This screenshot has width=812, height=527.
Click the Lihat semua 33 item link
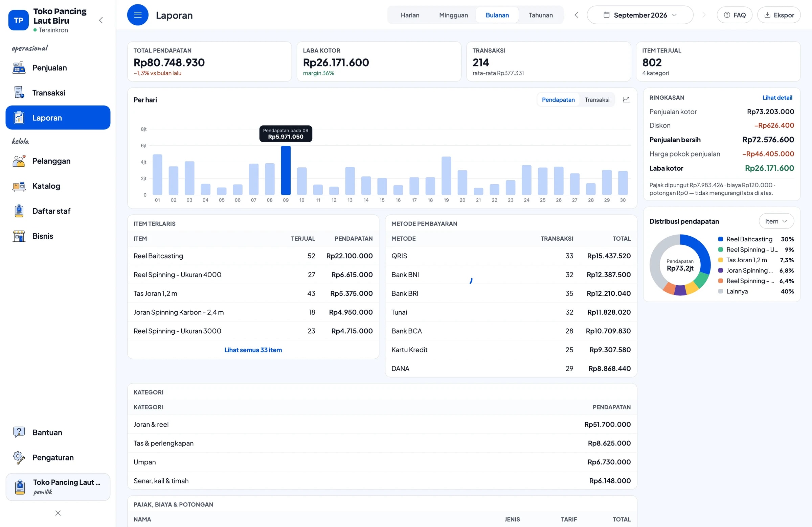[x=253, y=350]
